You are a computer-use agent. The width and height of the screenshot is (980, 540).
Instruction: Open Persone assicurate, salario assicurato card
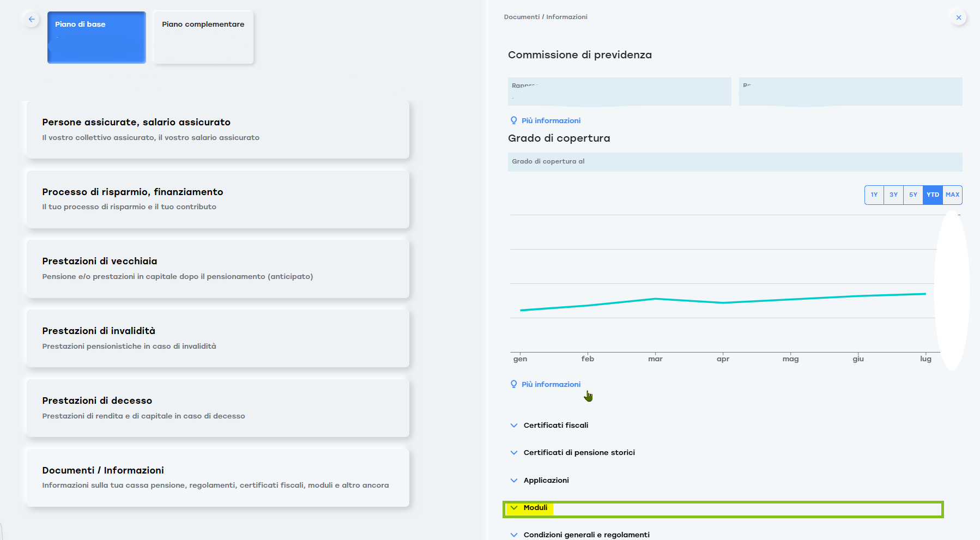click(217, 130)
